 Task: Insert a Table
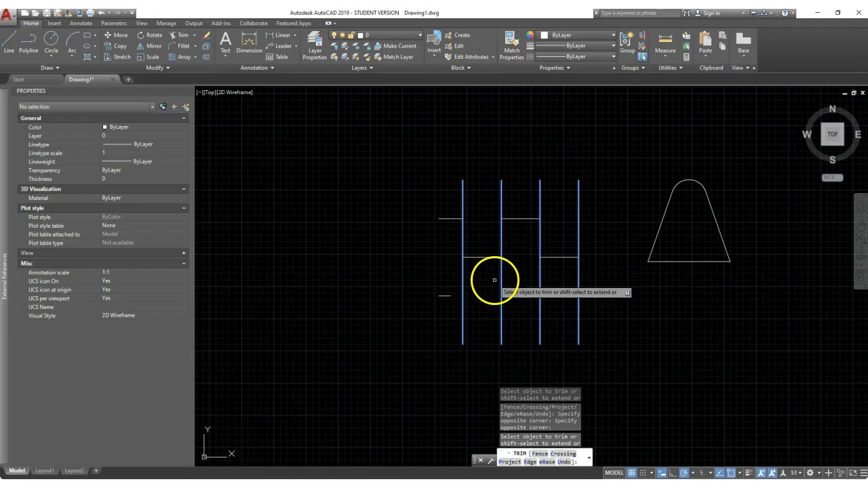277,57
